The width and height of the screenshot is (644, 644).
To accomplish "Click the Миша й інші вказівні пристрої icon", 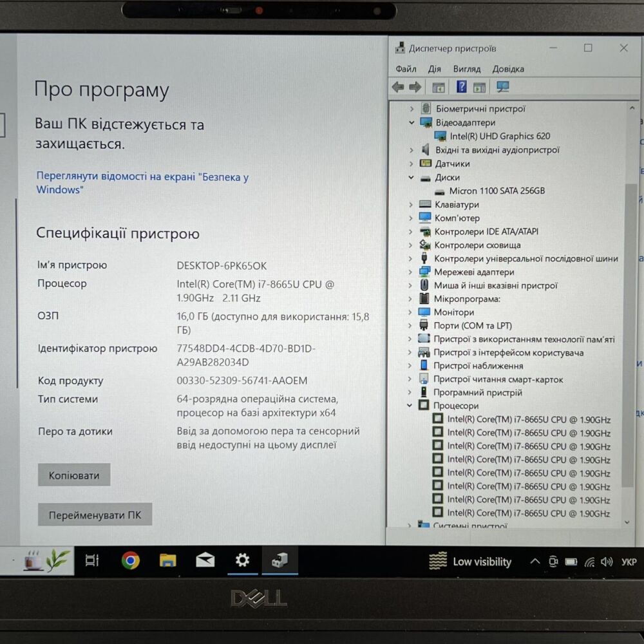I will [x=424, y=285].
